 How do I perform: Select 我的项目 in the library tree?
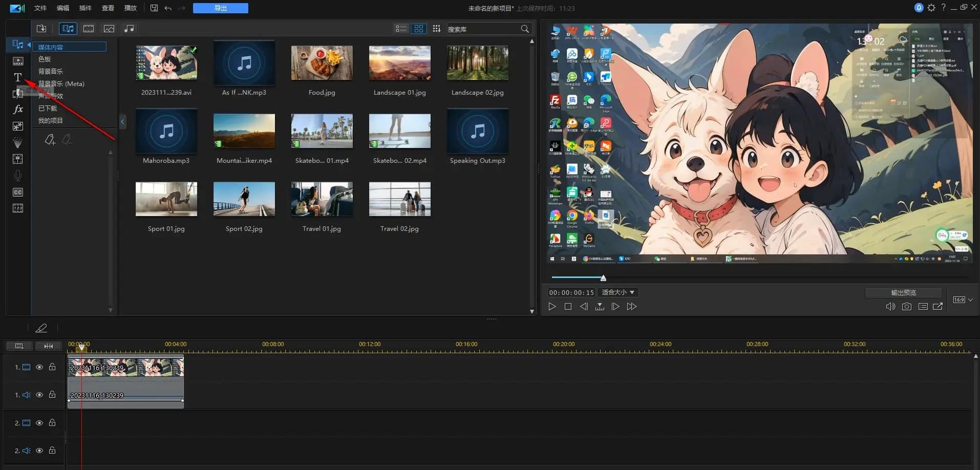(51, 121)
